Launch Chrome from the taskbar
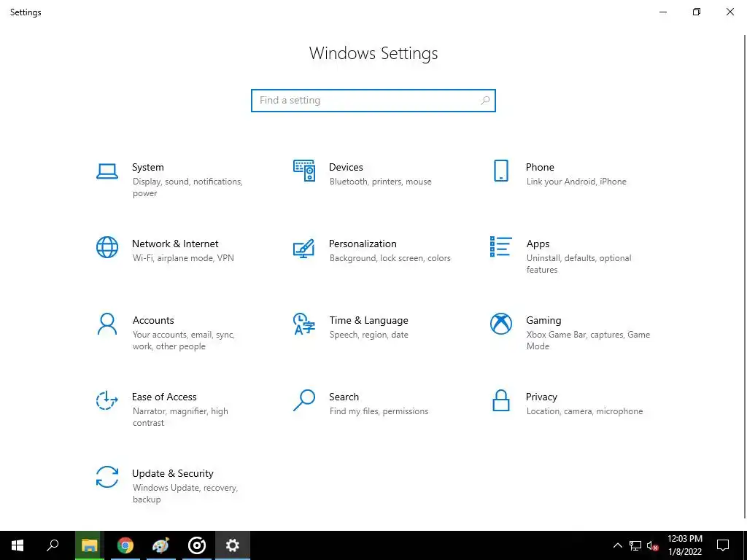The image size is (747, 560). tap(125, 545)
